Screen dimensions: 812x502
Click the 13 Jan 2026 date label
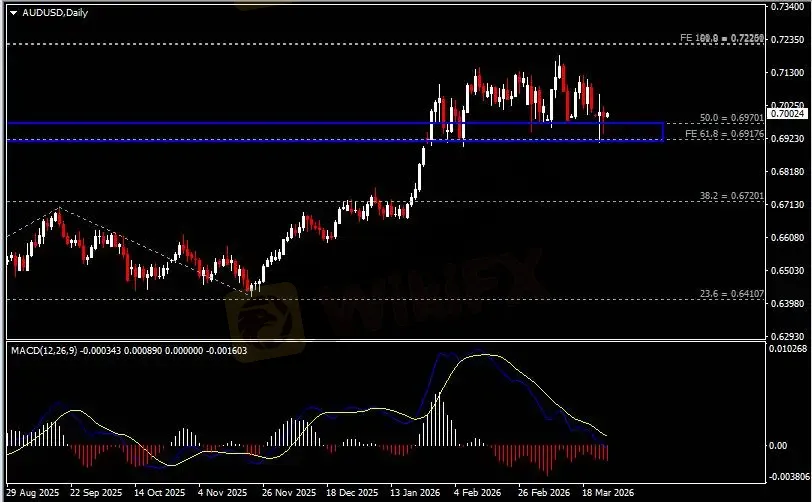pos(415,492)
